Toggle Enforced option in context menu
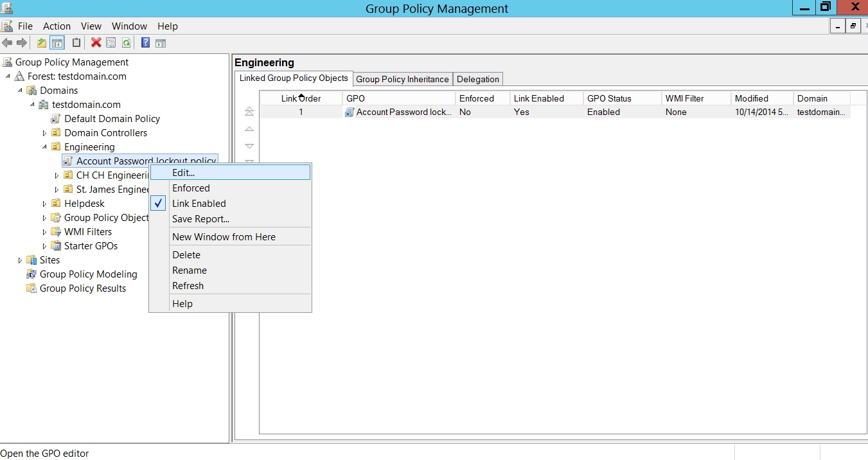 point(191,188)
